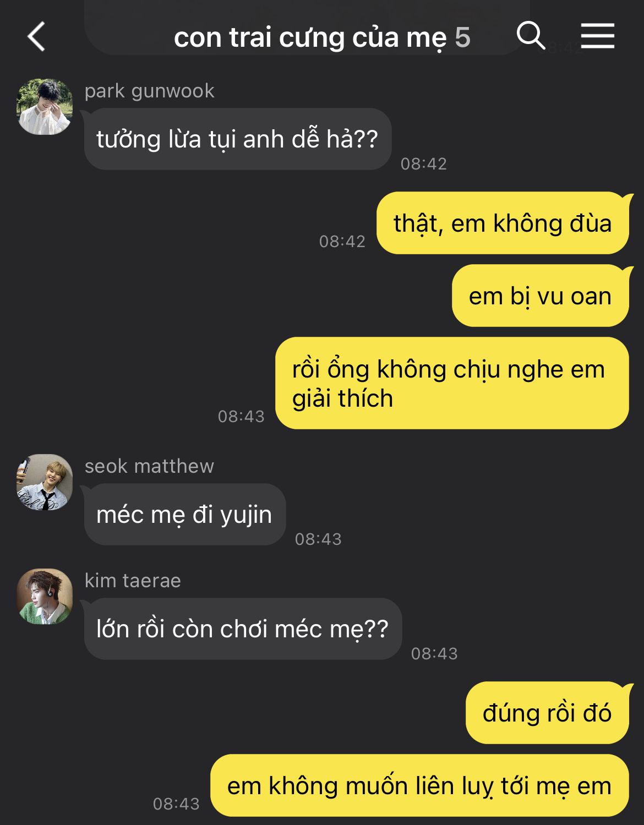Select message 'tưởng lừa tụi anh dễ hả??'
Viewport: 644px width, 825px height.
point(238,139)
